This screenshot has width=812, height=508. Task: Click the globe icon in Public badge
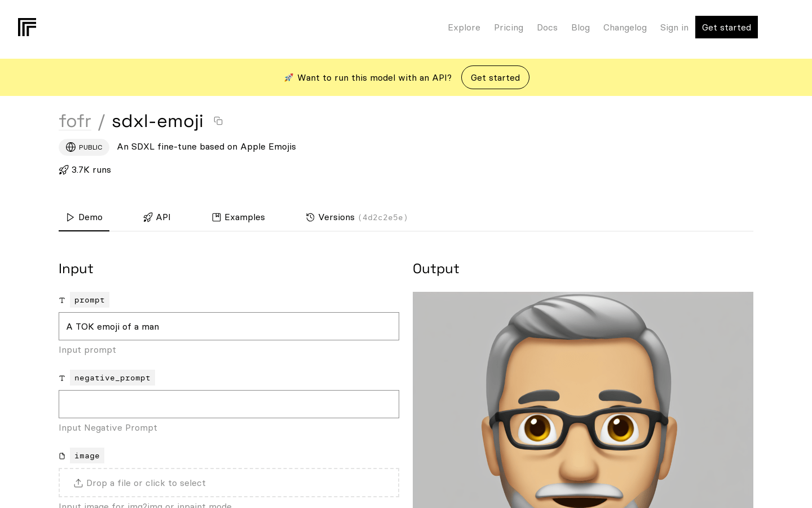(70, 147)
